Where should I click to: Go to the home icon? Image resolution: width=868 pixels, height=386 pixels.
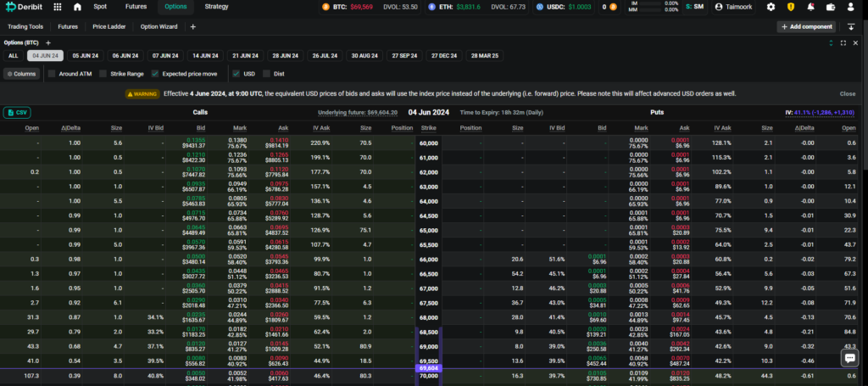click(77, 7)
